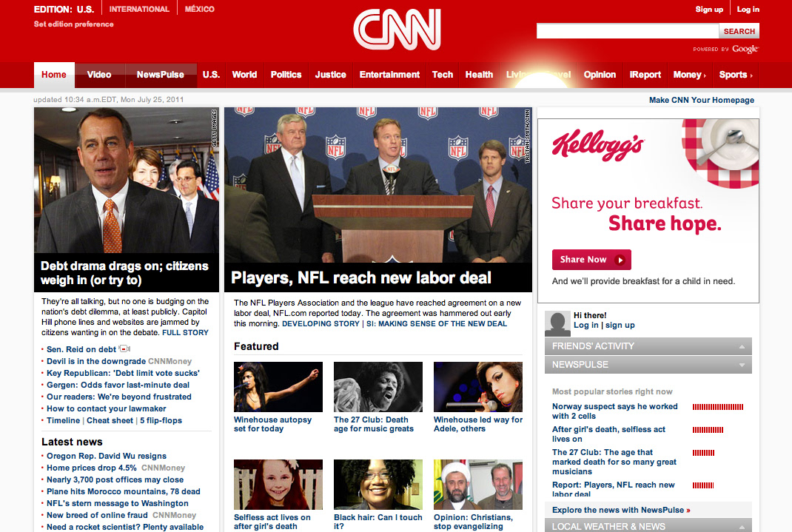Image resolution: width=792 pixels, height=532 pixels.
Task: Expand the NewsPulse panel arrow
Action: (x=742, y=365)
